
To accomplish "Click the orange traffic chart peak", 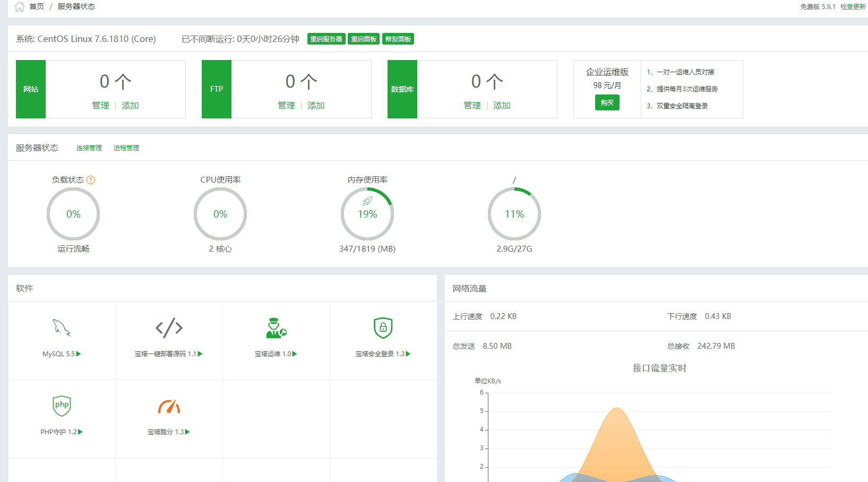I will click(x=617, y=408).
